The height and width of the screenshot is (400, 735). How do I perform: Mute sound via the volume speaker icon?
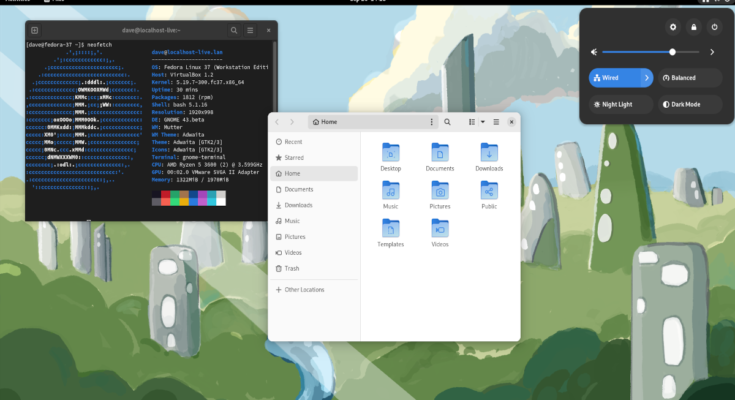coord(594,51)
